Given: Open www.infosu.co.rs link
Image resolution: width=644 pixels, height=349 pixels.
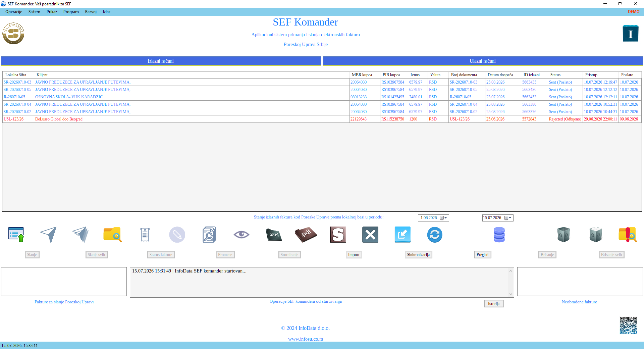Looking at the screenshot, I should click(306, 339).
